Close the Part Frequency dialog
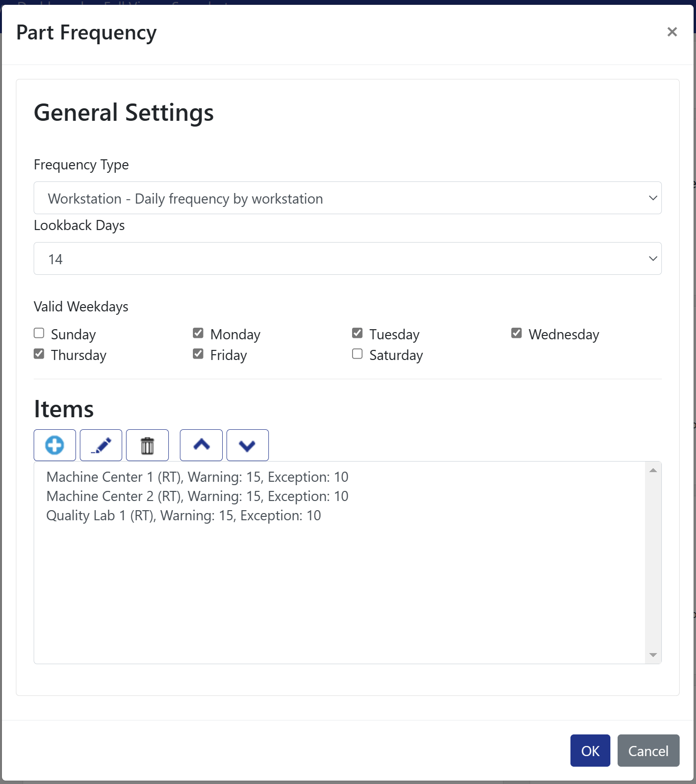The width and height of the screenshot is (696, 784). pyautogui.click(x=672, y=32)
